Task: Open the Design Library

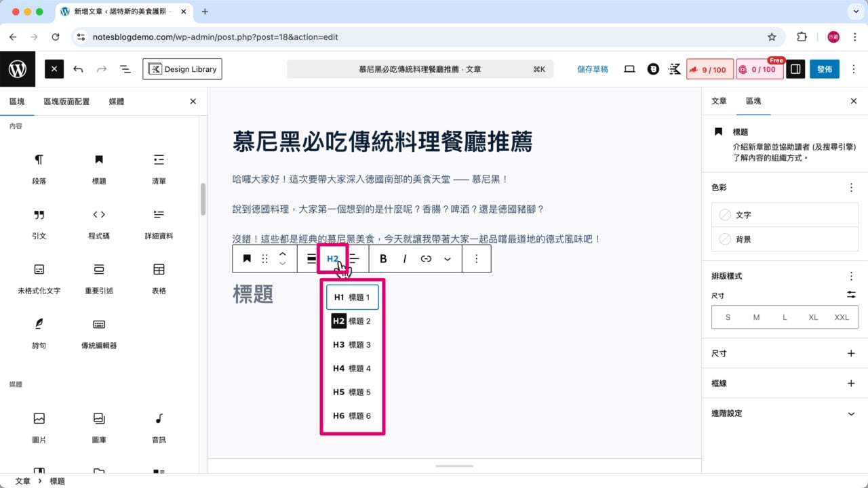Action: (x=183, y=68)
